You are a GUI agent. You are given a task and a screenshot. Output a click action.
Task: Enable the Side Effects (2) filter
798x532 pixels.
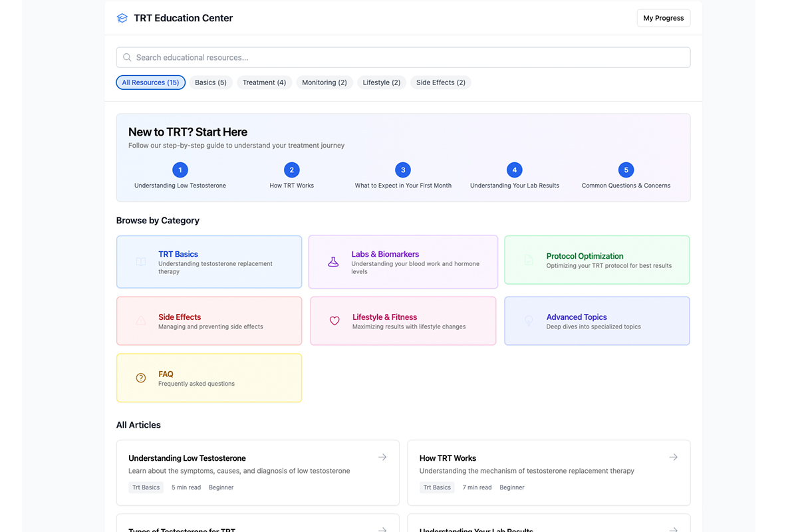(440, 82)
